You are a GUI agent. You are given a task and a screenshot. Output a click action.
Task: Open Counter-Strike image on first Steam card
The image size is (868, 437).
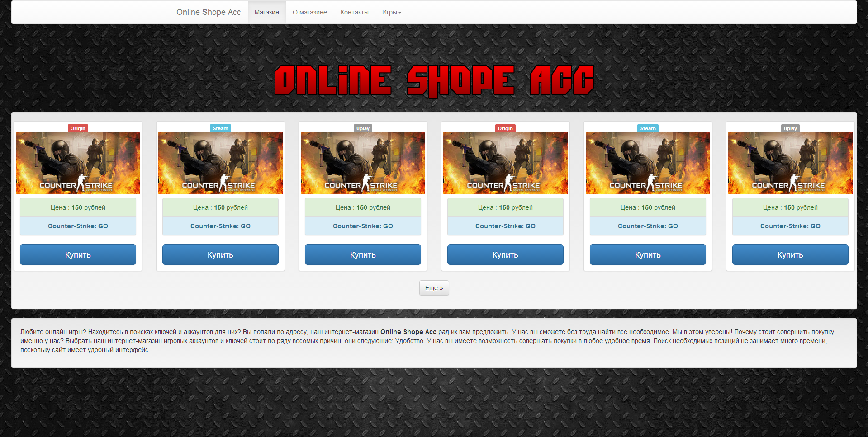(x=220, y=163)
